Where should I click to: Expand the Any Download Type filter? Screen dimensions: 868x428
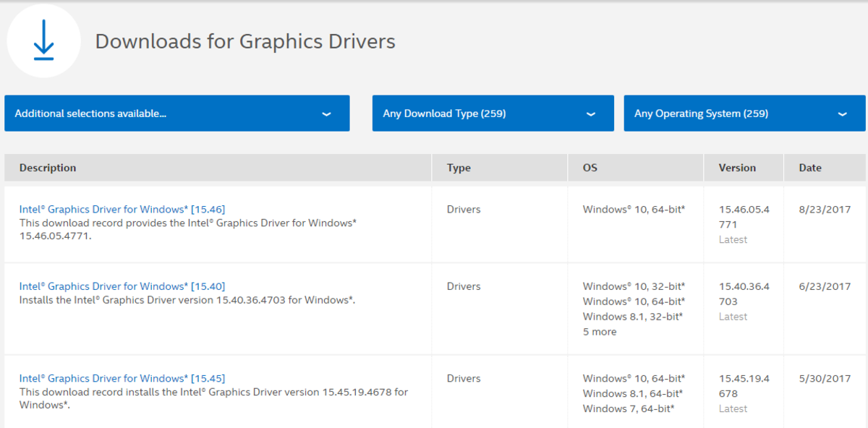click(493, 114)
